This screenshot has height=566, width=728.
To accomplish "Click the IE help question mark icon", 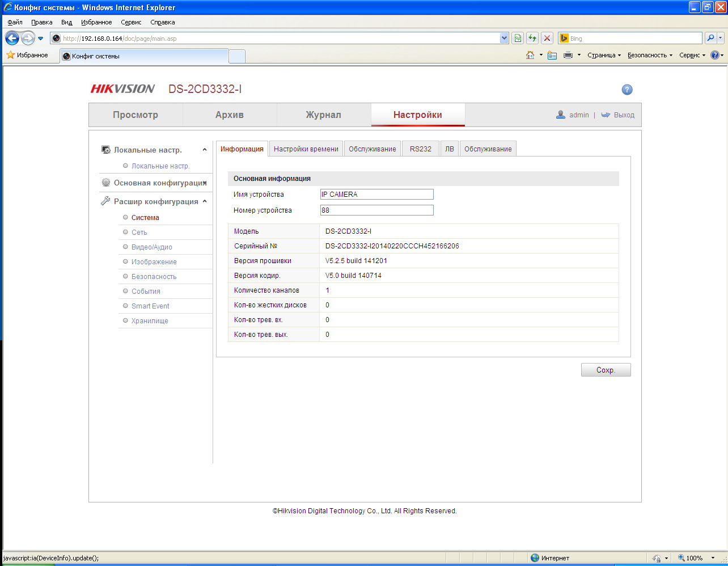I will (714, 55).
